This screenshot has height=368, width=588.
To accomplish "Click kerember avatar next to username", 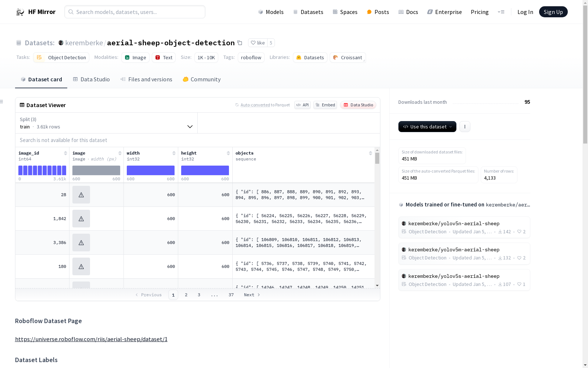I will coord(61,43).
